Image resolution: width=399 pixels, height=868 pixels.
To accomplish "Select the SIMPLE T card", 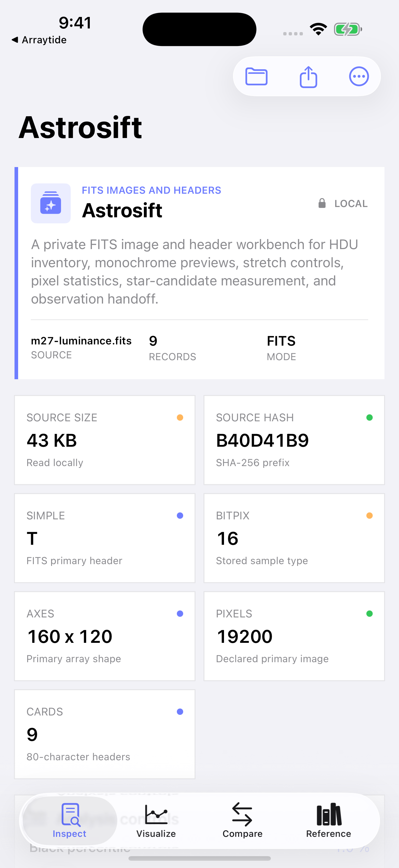I will (105, 538).
